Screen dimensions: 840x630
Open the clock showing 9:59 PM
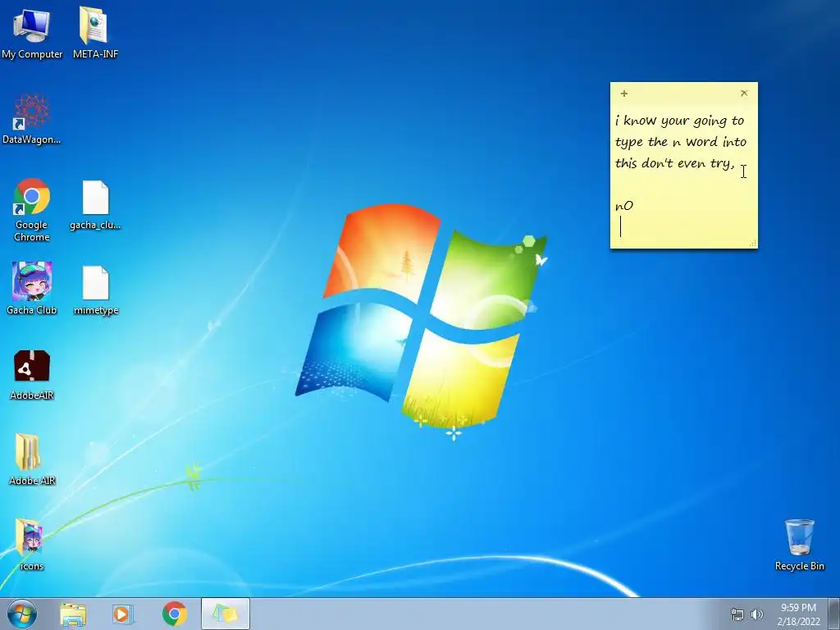(x=798, y=614)
